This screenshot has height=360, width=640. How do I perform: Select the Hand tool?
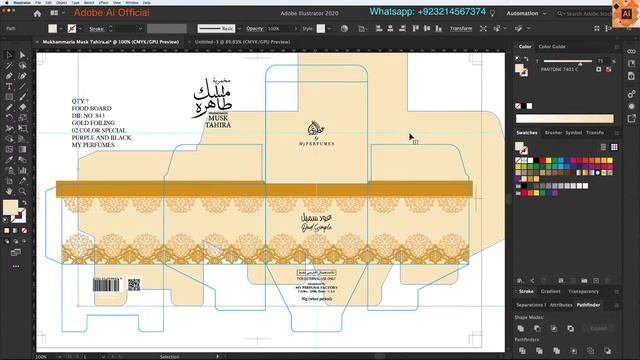click(x=9, y=191)
